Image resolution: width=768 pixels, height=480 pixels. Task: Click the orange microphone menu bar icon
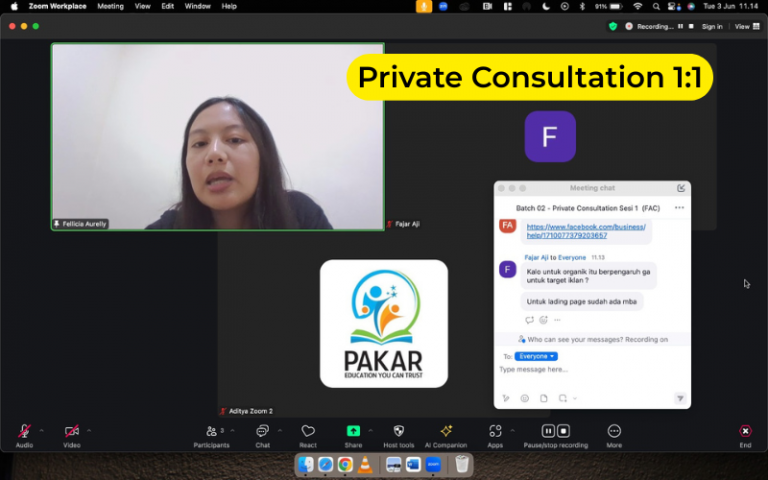tap(424, 6)
